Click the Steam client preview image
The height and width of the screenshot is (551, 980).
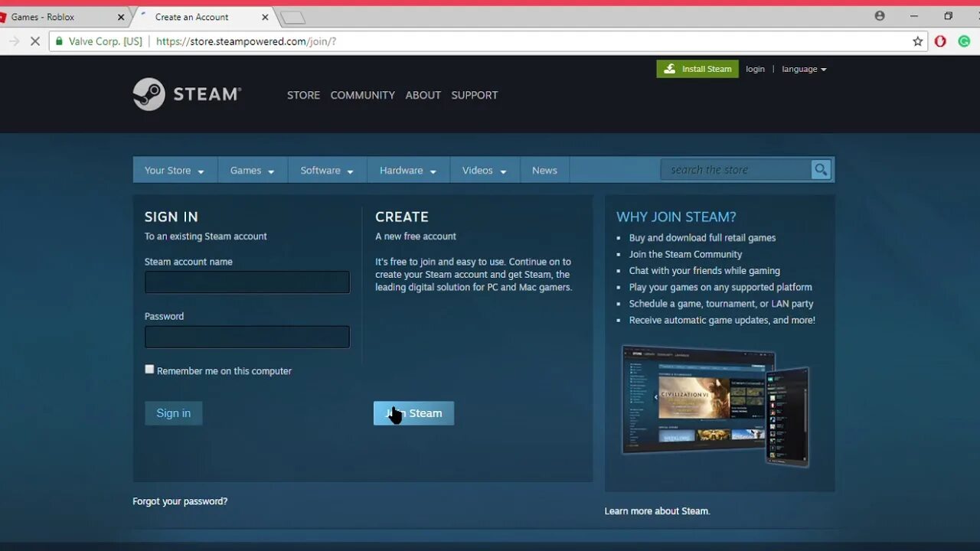(715, 406)
